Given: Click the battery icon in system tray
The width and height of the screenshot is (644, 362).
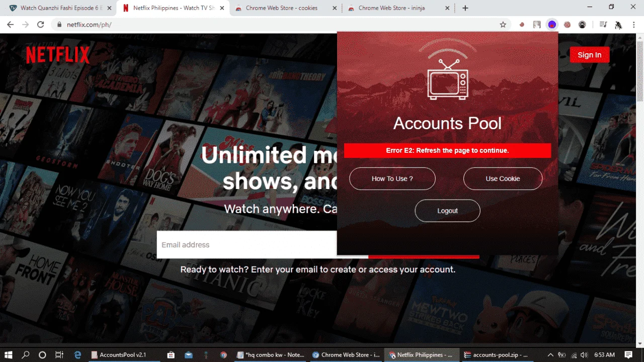Looking at the screenshot, I should click(x=562, y=355).
